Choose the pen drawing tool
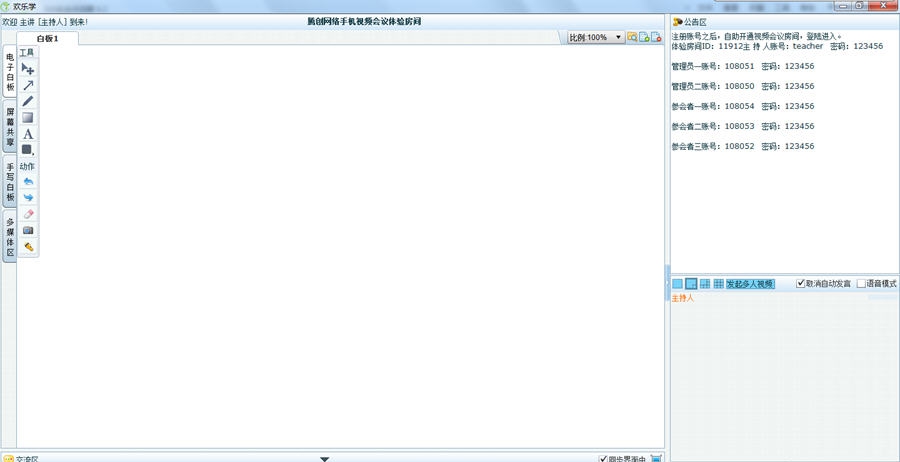 coord(28,101)
